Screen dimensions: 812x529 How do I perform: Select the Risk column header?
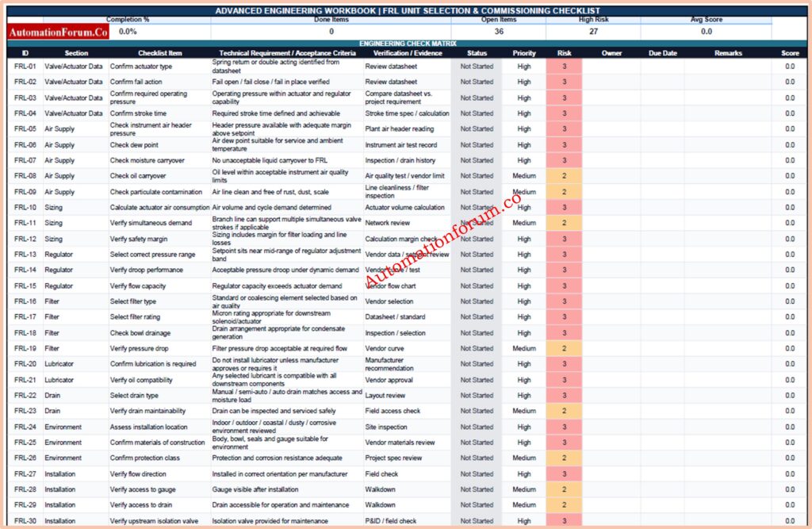(564, 53)
